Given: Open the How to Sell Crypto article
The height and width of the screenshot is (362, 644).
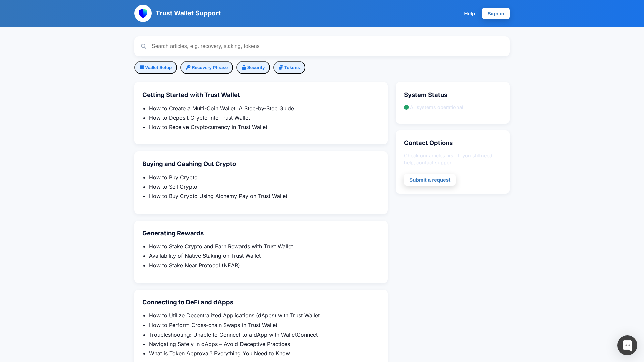Looking at the screenshot, I should point(173,187).
